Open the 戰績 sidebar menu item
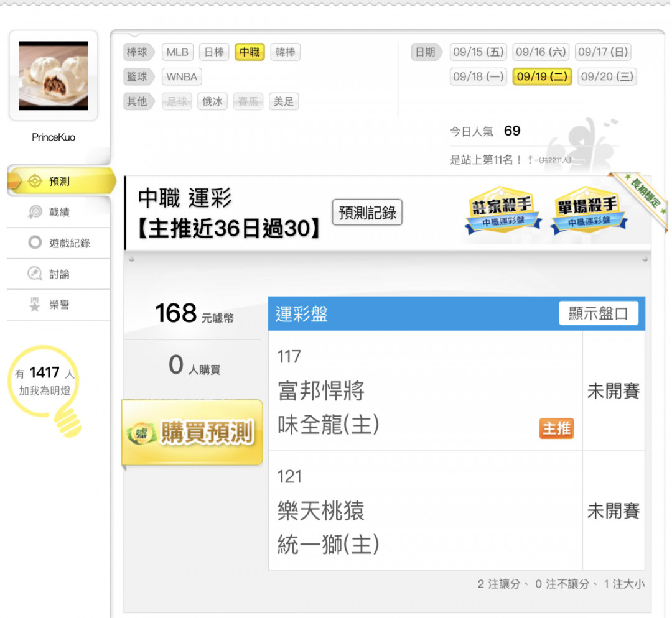672x618 pixels. click(x=58, y=212)
